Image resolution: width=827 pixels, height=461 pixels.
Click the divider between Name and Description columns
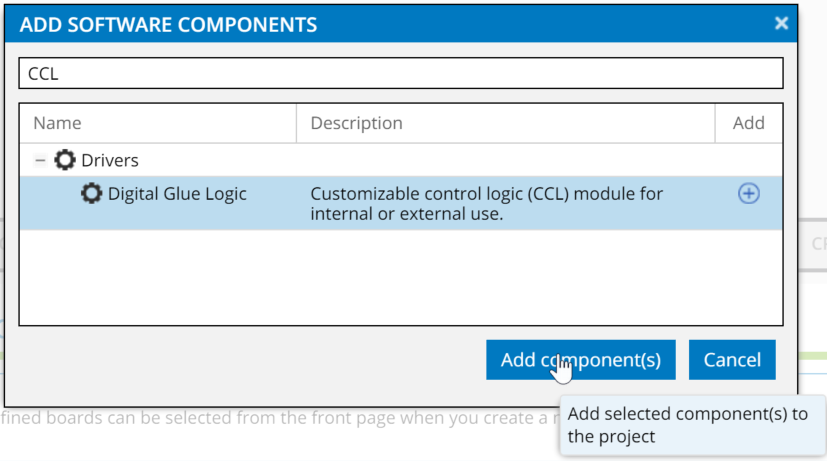[x=296, y=123]
